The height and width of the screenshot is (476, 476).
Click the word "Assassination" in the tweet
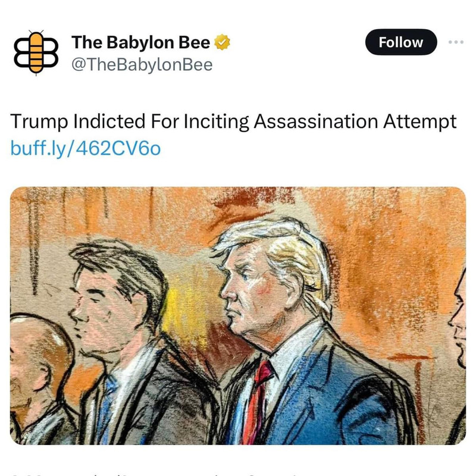316,121
